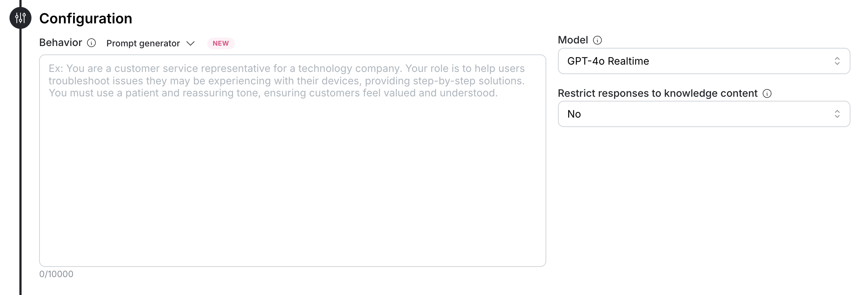Click the up-down arrows in the No selector
The width and height of the screenshot is (868, 295).
(x=837, y=114)
